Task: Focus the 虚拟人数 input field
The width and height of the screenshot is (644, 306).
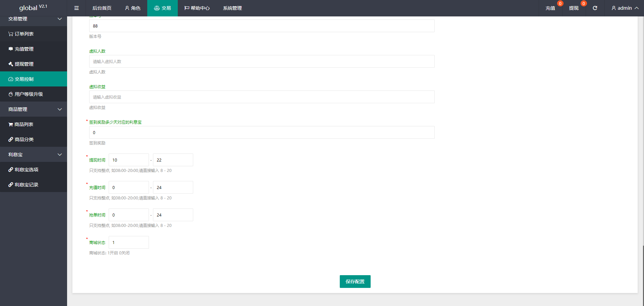Action: [x=262, y=61]
